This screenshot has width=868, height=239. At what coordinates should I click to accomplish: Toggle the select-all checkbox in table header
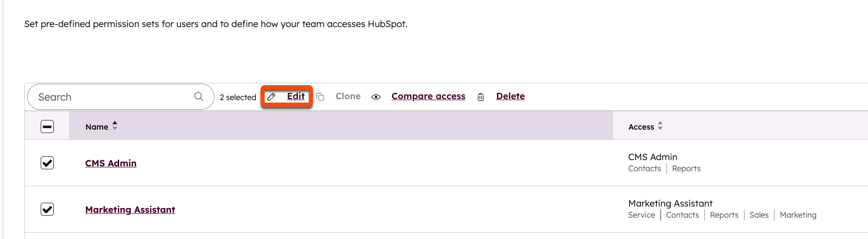coord(47,127)
